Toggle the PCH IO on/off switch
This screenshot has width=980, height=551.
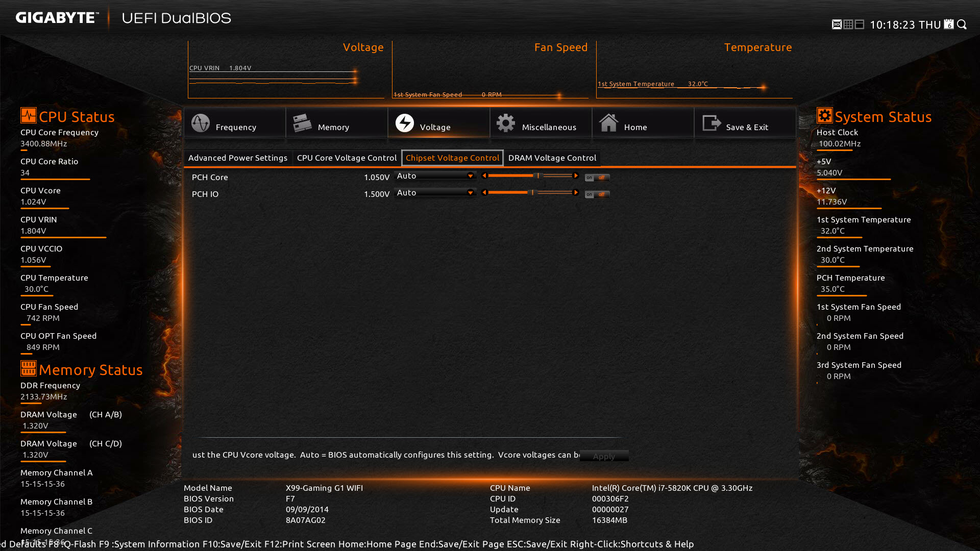(x=597, y=194)
